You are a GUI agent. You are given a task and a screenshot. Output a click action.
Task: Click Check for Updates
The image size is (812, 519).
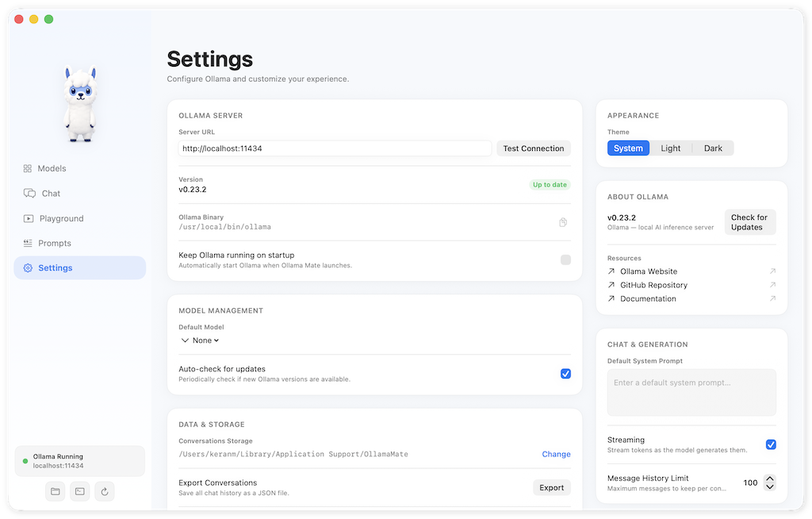(x=750, y=222)
